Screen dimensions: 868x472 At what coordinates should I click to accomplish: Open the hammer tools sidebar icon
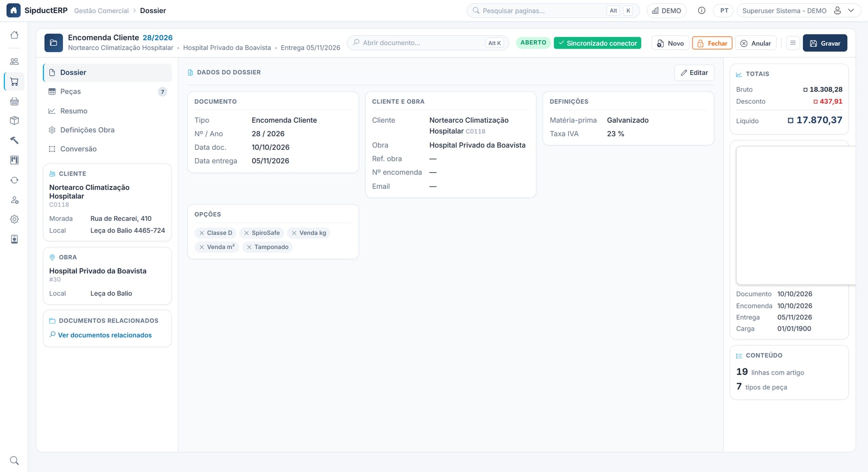(14, 140)
